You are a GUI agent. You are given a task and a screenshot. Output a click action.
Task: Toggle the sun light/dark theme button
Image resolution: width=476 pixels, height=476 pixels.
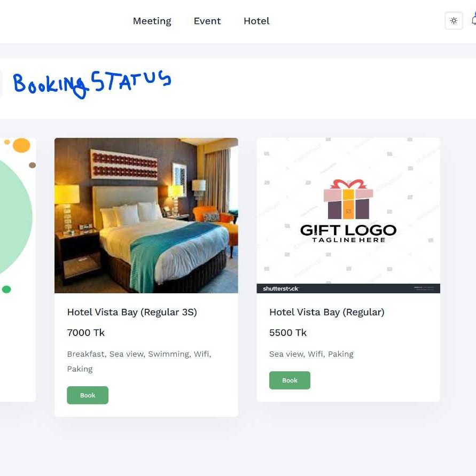click(454, 21)
